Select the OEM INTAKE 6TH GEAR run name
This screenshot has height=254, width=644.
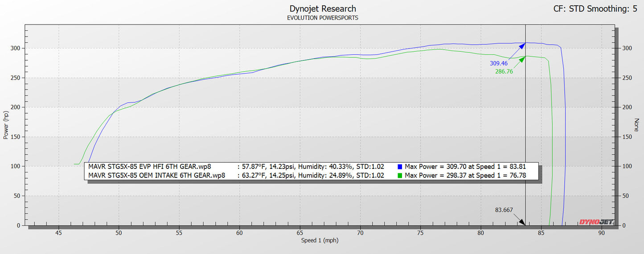(156, 176)
